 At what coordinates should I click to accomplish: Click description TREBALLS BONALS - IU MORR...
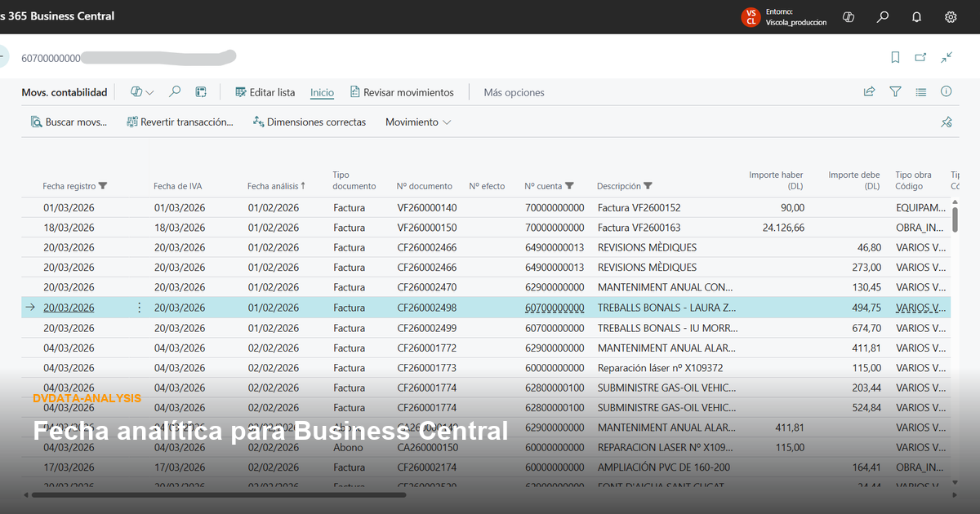[667, 328]
